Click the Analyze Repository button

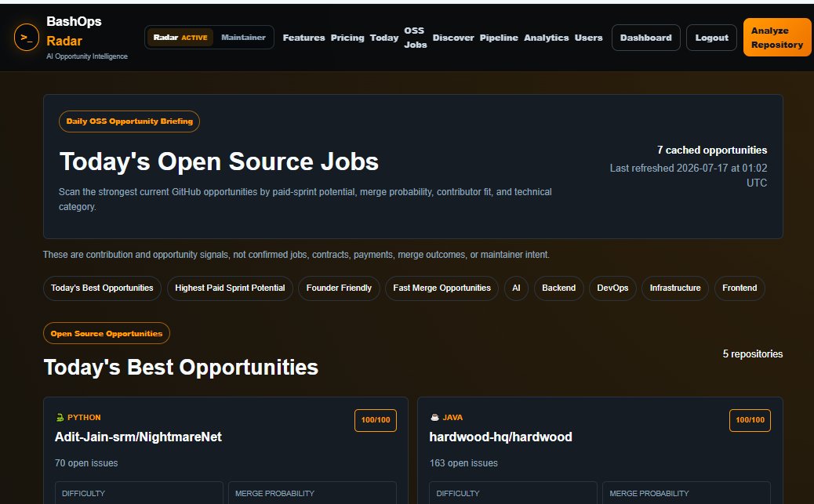777,38
